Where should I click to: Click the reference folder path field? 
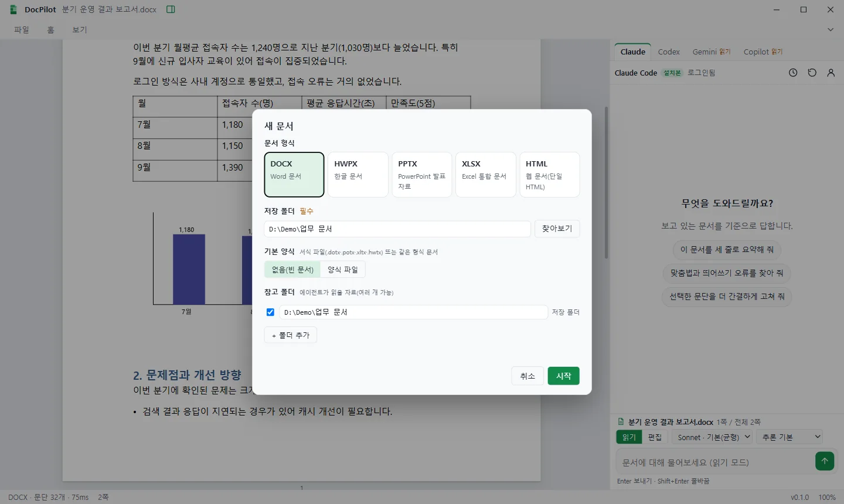[413, 312]
